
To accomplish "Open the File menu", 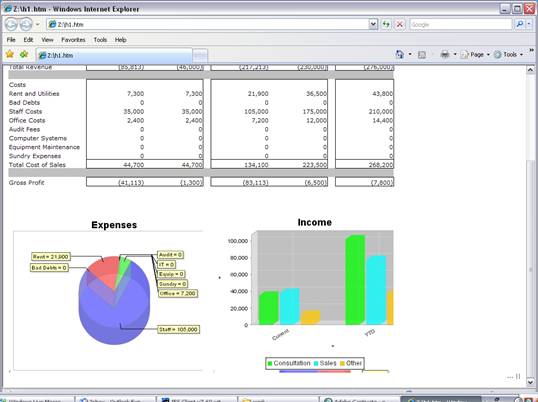I will pos(11,40).
